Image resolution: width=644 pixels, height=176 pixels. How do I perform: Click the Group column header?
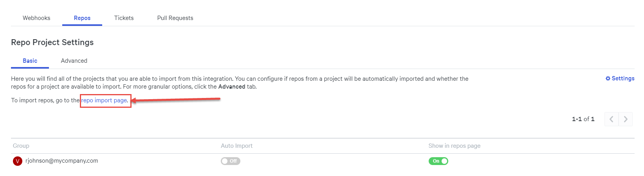pos(21,146)
